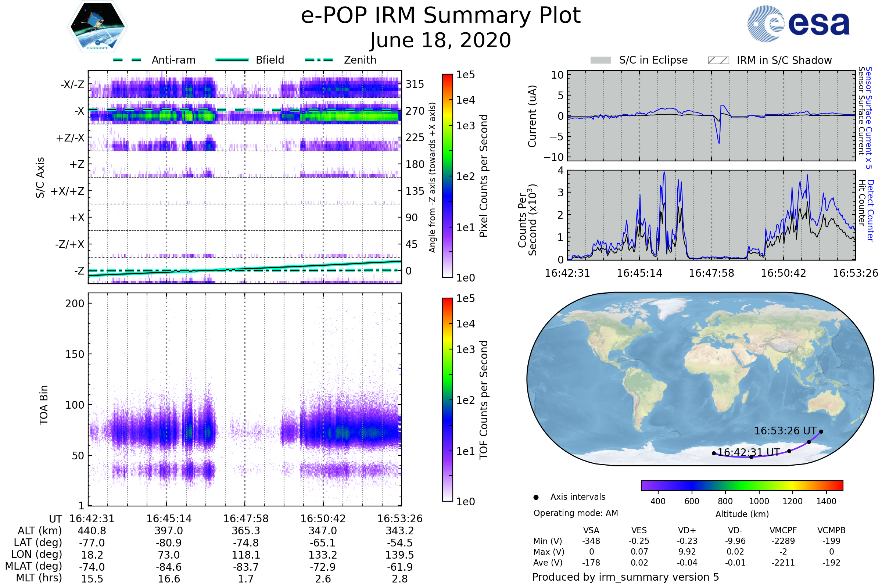Click the ESA logo
882x588 pixels.
click(798, 24)
